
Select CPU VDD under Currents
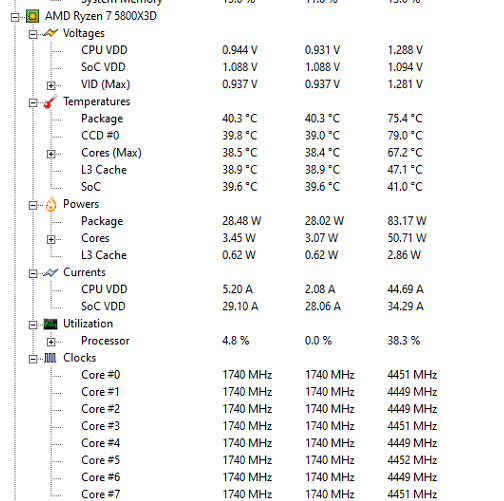[x=104, y=289]
